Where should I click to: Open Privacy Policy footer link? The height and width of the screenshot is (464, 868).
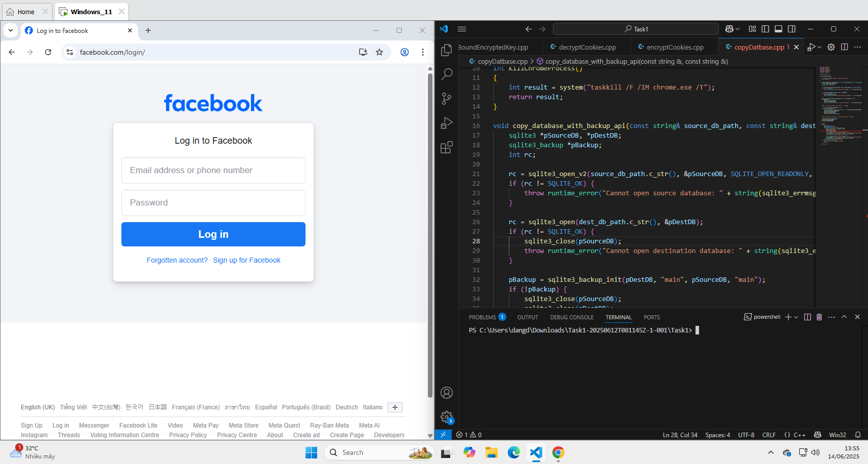(x=188, y=435)
